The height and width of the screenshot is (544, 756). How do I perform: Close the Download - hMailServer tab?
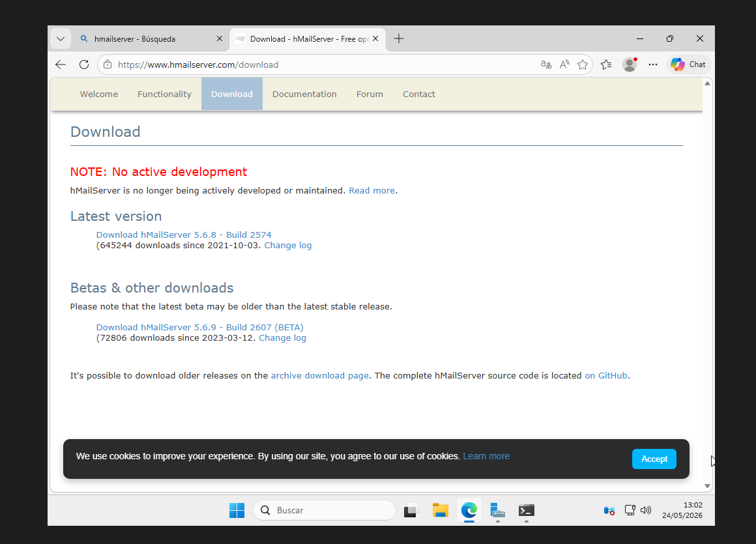pyautogui.click(x=375, y=38)
